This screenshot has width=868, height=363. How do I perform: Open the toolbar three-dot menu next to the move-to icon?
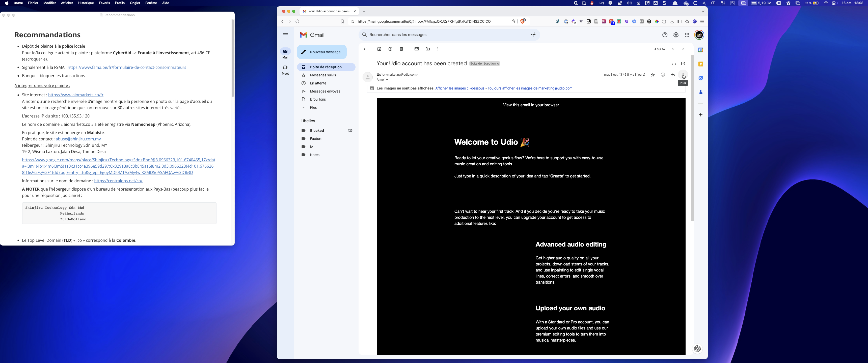click(438, 49)
